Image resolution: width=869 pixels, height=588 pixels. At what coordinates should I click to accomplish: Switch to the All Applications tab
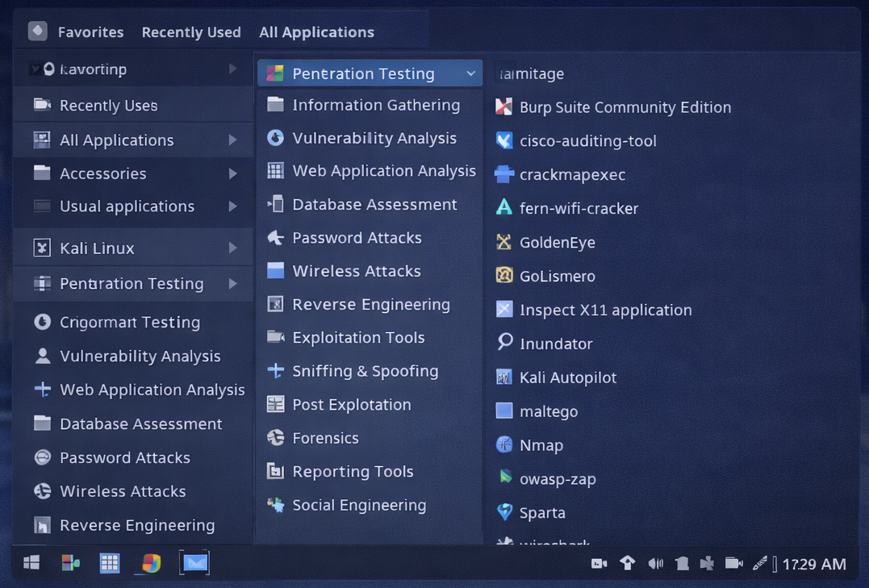316,32
